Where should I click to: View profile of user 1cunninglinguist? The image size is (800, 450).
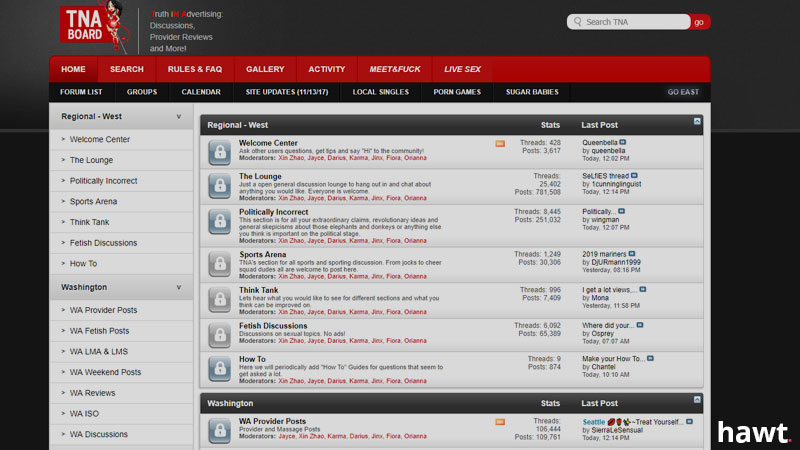pyautogui.click(x=616, y=184)
